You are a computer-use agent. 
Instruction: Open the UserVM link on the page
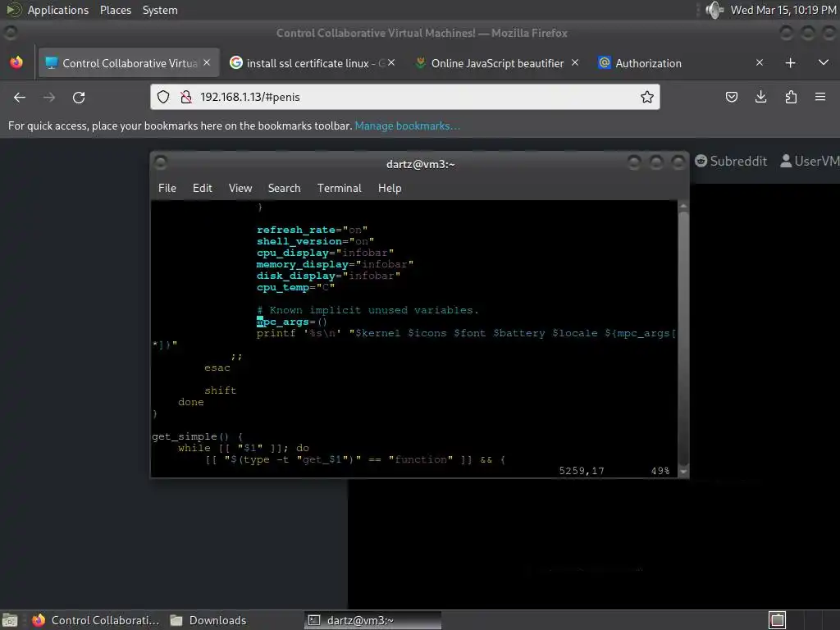[810, 162]
